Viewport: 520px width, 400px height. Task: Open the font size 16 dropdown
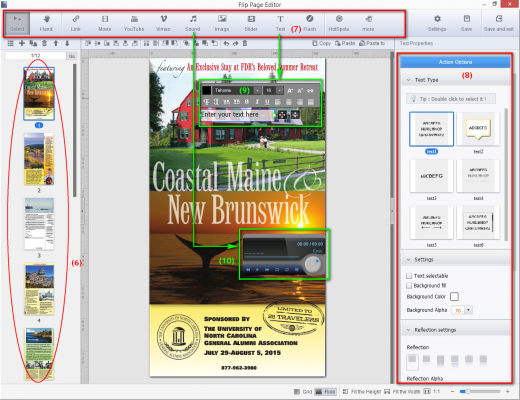[x=280, y=90]
